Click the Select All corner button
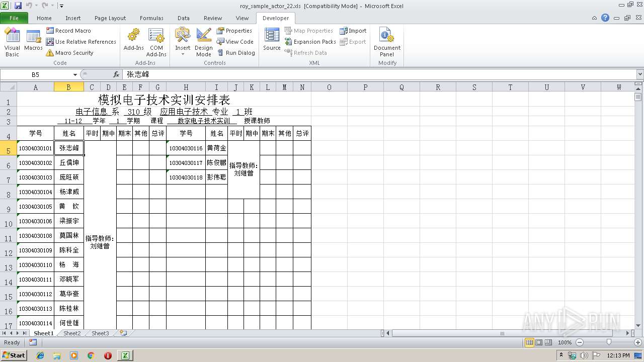This screenshot has height=362, width=644. 9,87
